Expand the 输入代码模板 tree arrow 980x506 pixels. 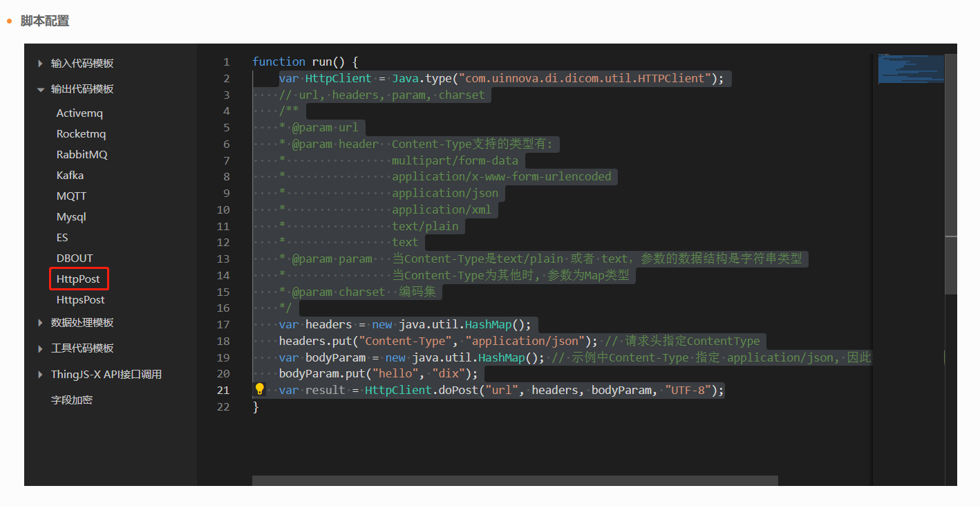point(40,64)
